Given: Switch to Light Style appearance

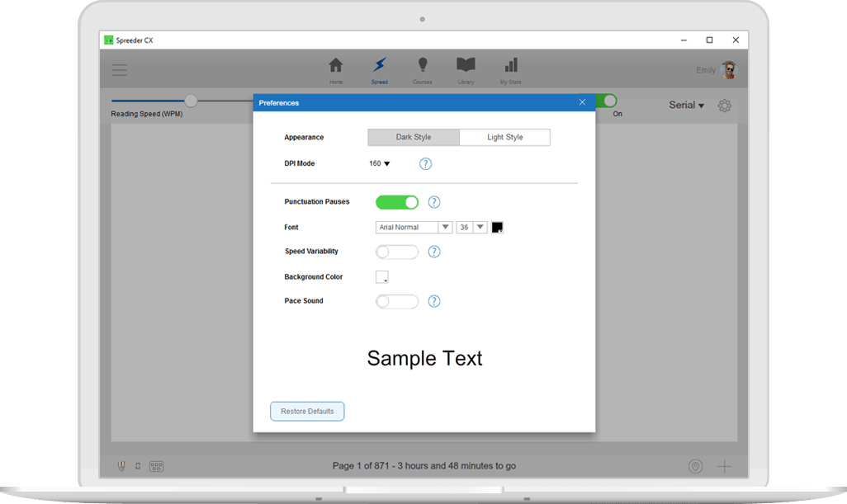Looking at the screenshot, I should tap(504, 137).
